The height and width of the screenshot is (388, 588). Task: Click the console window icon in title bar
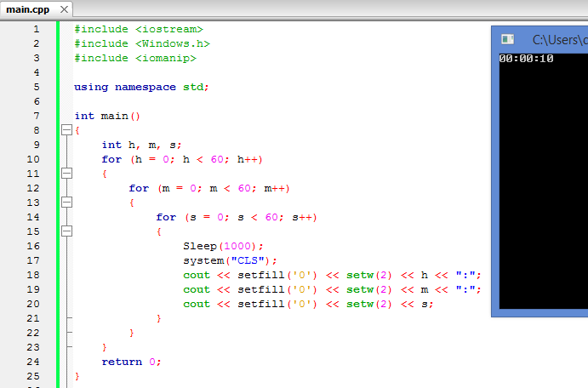point(508,39)
